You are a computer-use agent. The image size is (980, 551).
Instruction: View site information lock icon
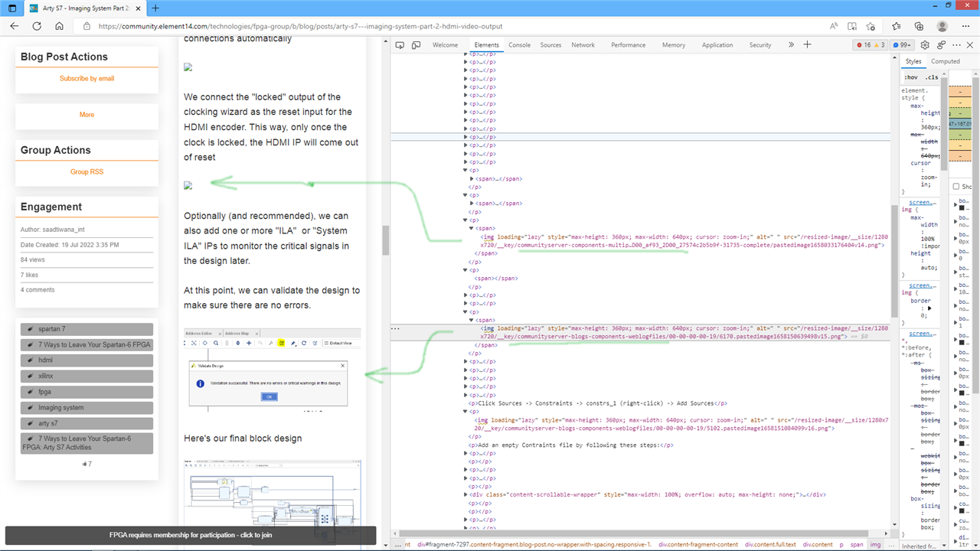(x=87, y=26)
